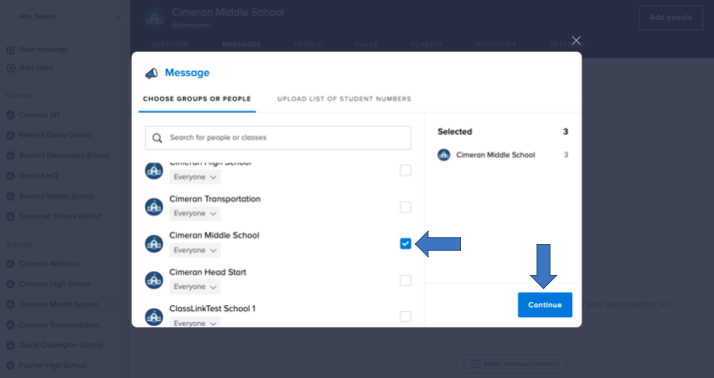Click the New message link in the sidebar
This screenshot has height=378, width=714.
click(x=44, y=50)
